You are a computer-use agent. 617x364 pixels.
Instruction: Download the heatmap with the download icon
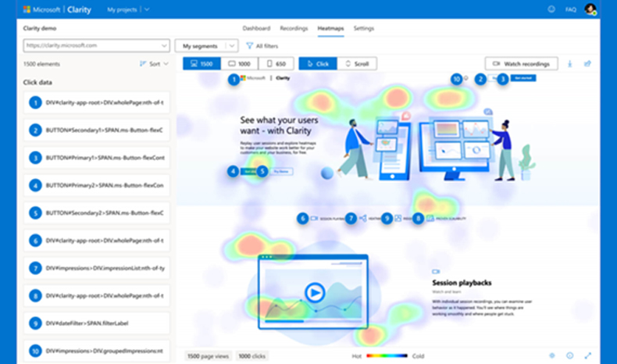pyautogui.click(x=569, y=64)
